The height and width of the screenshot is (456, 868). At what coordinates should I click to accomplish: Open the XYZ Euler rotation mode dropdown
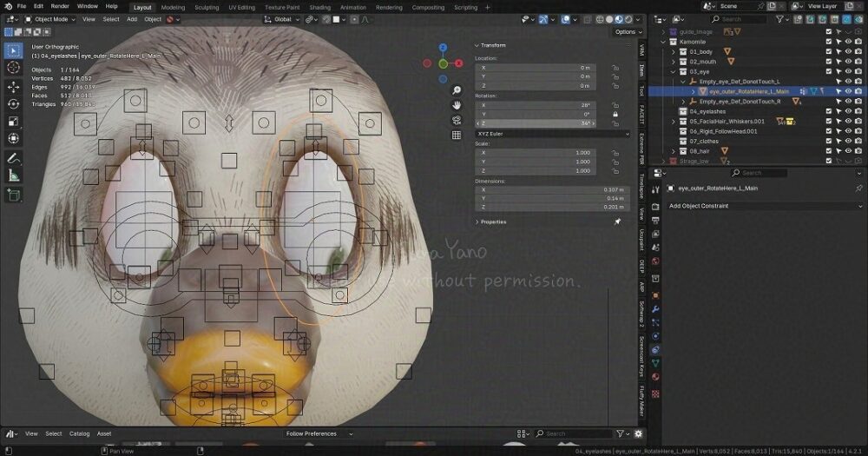point(552,134)
